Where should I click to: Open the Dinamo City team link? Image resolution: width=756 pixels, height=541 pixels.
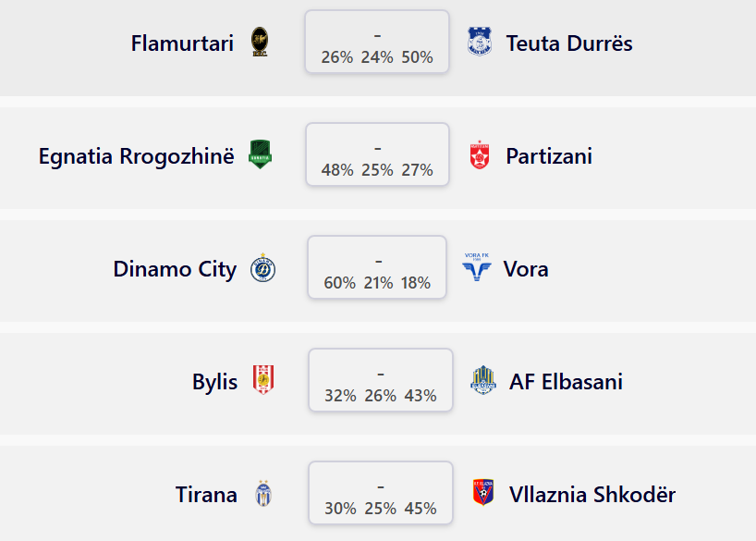pos(175,269)
